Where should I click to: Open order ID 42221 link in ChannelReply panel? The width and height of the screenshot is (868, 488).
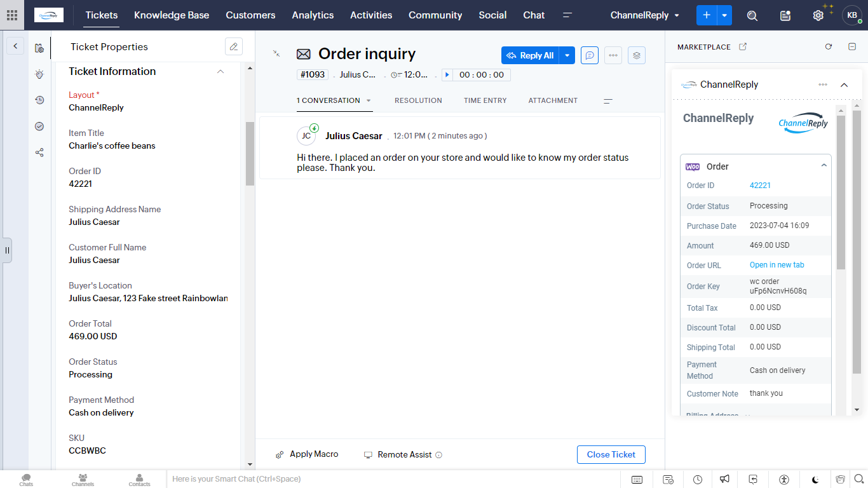click(x=760, y=186)
